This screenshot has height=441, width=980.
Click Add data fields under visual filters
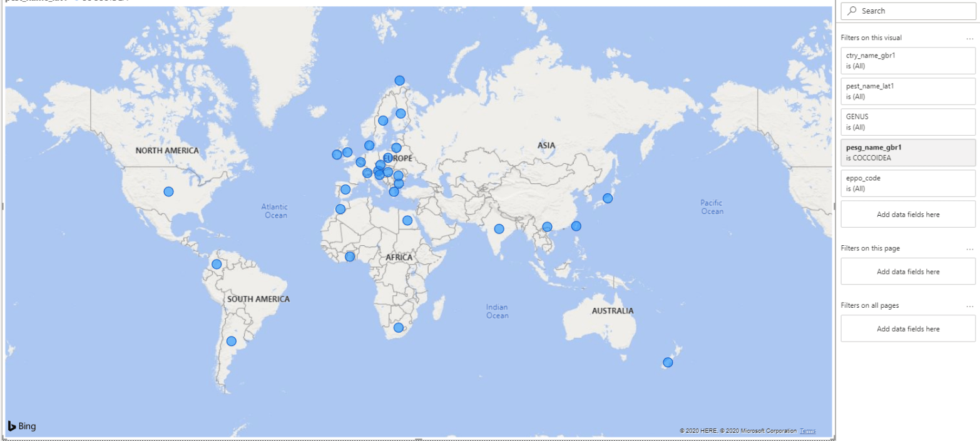click(907, 215)
